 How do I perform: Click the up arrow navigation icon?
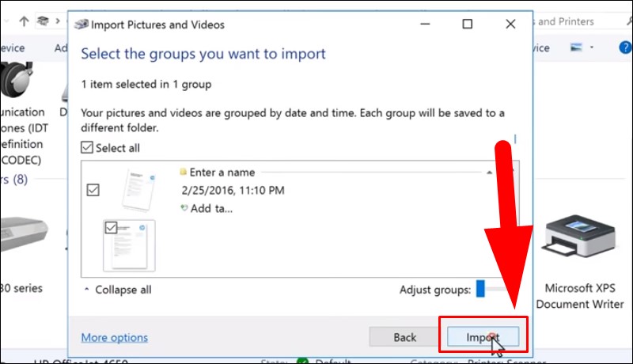point(24,21)
